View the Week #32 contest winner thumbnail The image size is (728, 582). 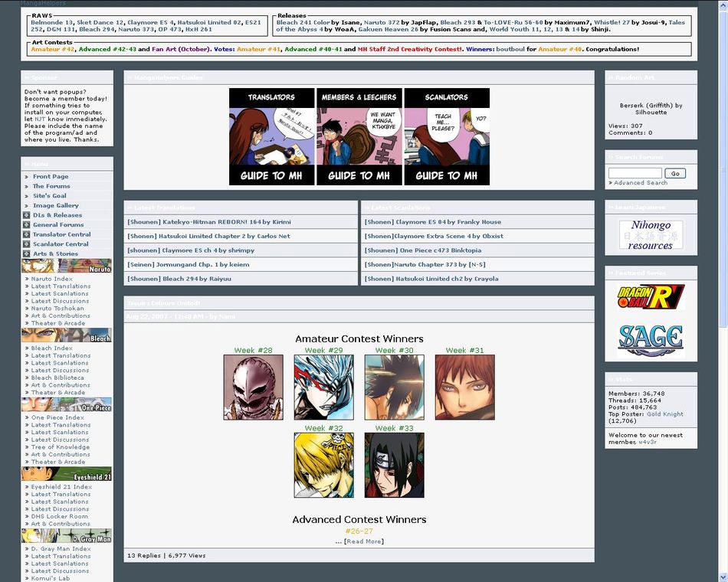click(323, 466)
